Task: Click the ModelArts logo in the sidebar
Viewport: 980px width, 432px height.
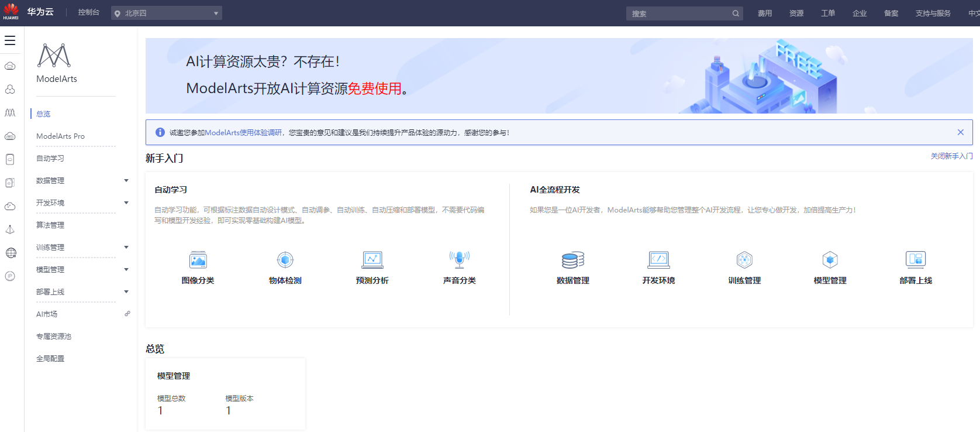Action: click(54, 56)
